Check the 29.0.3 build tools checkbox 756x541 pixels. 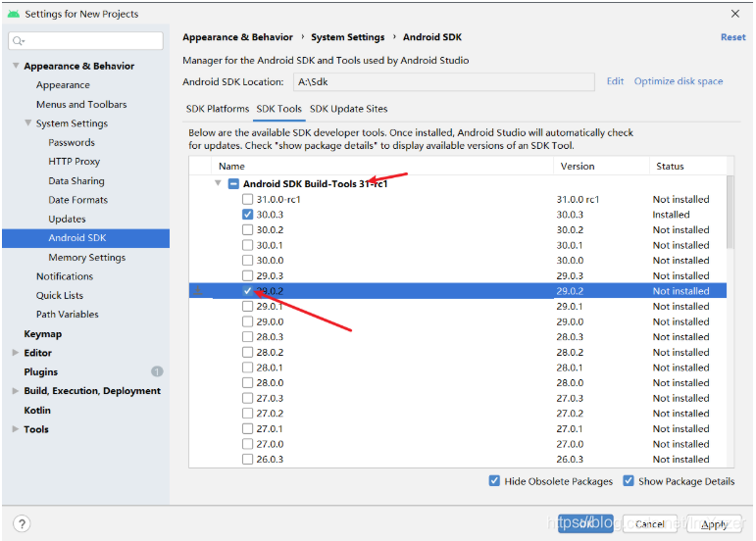point(247,275)
